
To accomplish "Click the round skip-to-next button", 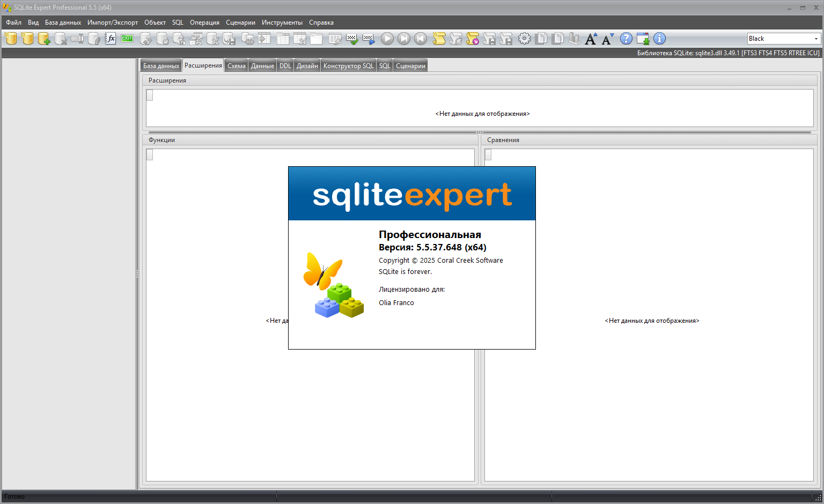I will pyautogui.click(x=404, y=39).
